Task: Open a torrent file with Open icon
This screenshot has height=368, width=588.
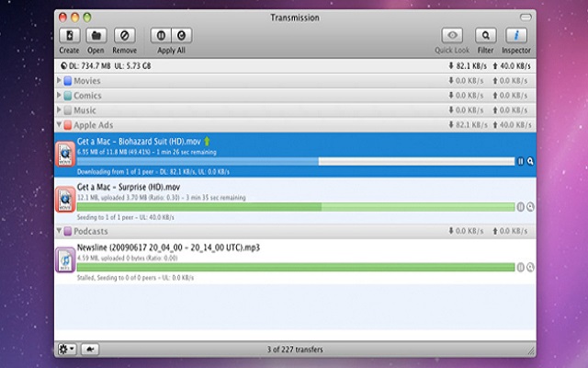Action: click(x=96, y=36)
